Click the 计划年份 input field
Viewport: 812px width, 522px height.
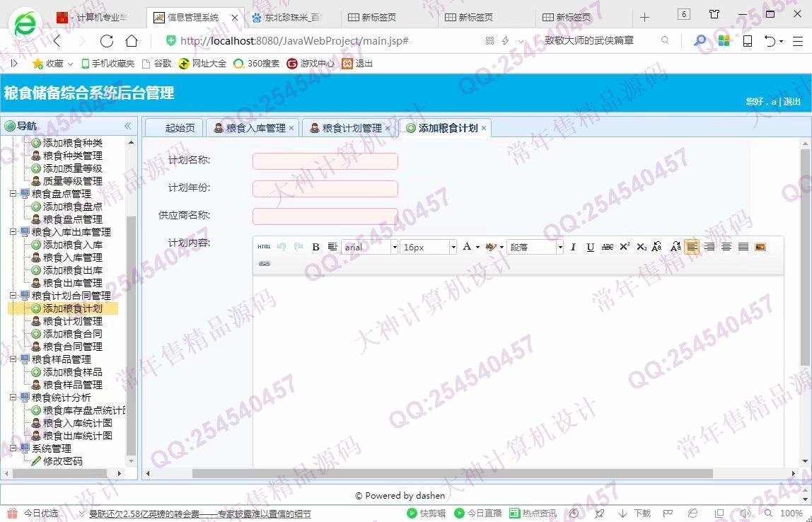pyautogui.click(x=325, y=188)
